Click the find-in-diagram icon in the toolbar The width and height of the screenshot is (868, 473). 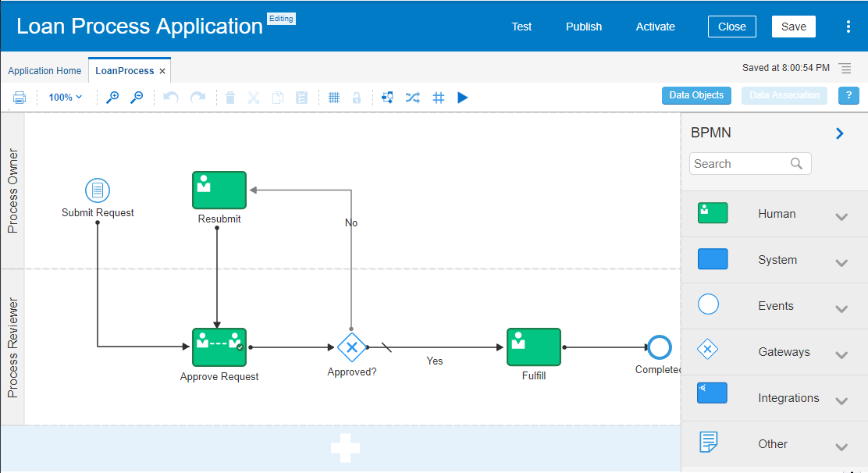click(387, 98)
